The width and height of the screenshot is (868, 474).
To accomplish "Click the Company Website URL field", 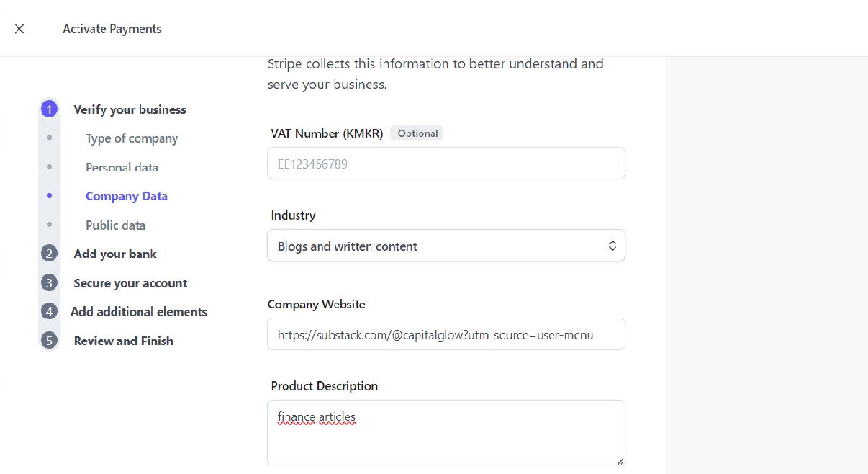I will (446, 334).
